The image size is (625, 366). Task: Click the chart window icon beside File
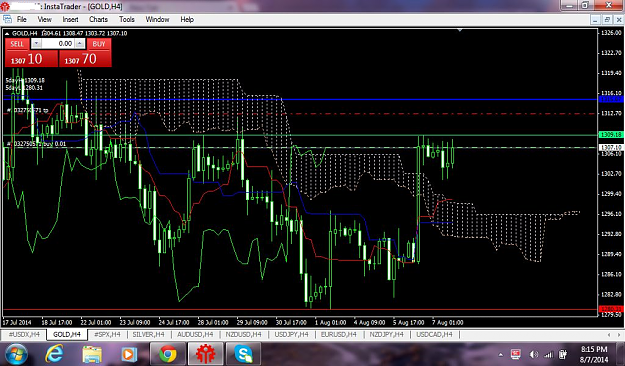[7, 20]
